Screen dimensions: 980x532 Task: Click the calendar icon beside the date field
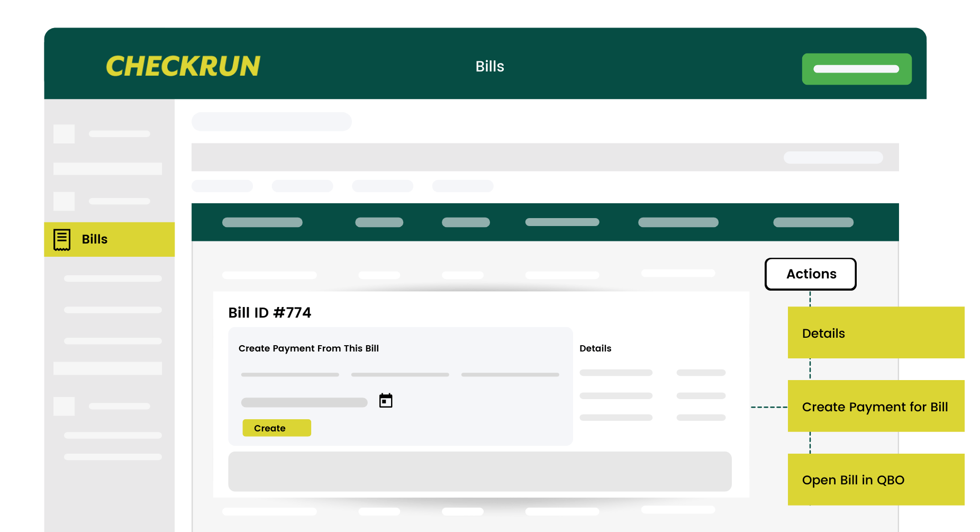(x=386, y=401)
